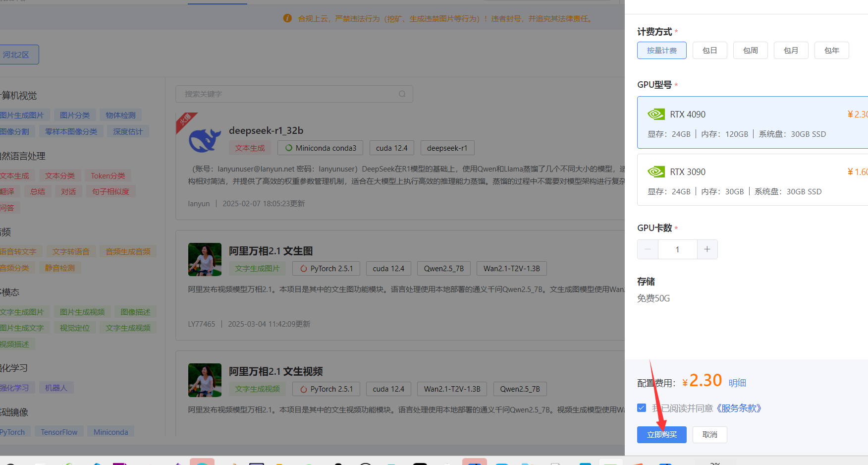Image resolution: width=868 pixels, height=465 pixels.
Task: Open the 《服务条款》 link
Action: click(739, 408)
